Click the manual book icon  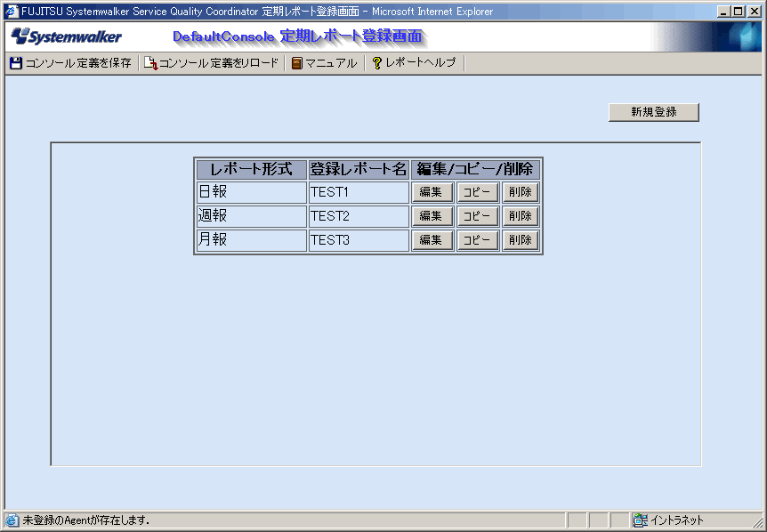297,63
